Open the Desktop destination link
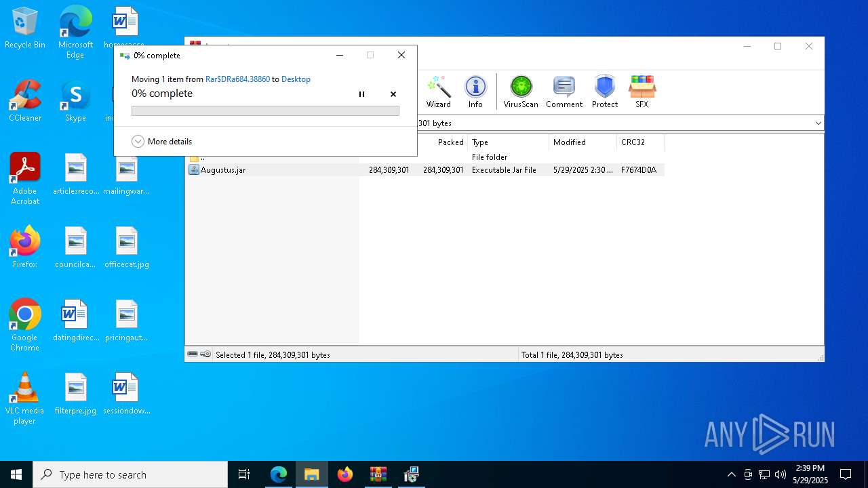The image size is (868, 488). pyautogui.click(x=296, y=79)
